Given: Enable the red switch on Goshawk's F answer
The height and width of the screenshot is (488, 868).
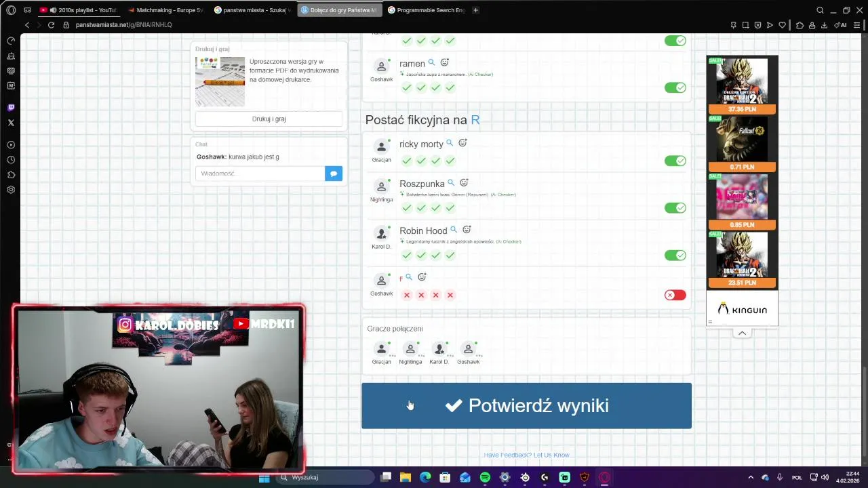Looking at the screenshot, I should pyautogui.click(x=675, y=295).
